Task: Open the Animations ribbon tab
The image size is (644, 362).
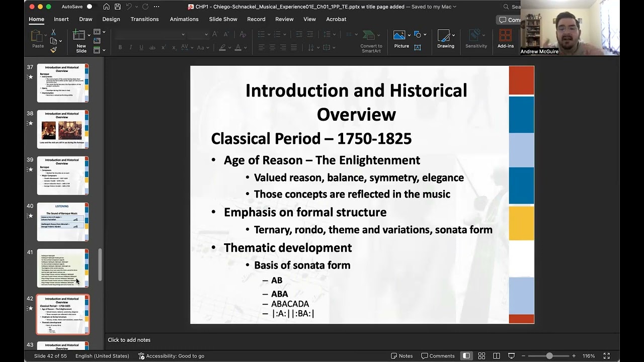Action: pos(184,19)
